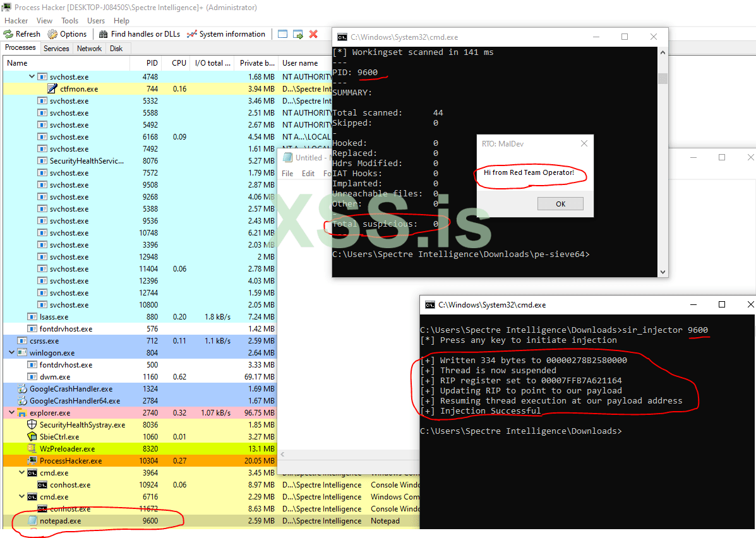Click "Total suspicious:" text in cmd
Image resolution: width=756 pixels, height=538 pixels.
375,224
